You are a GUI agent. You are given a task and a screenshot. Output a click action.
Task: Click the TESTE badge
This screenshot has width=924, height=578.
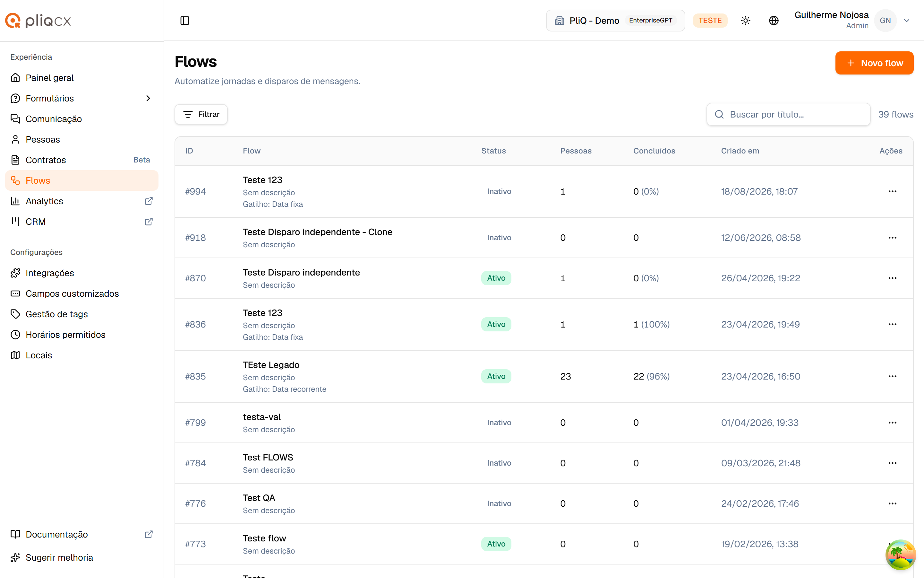[710, 21]
